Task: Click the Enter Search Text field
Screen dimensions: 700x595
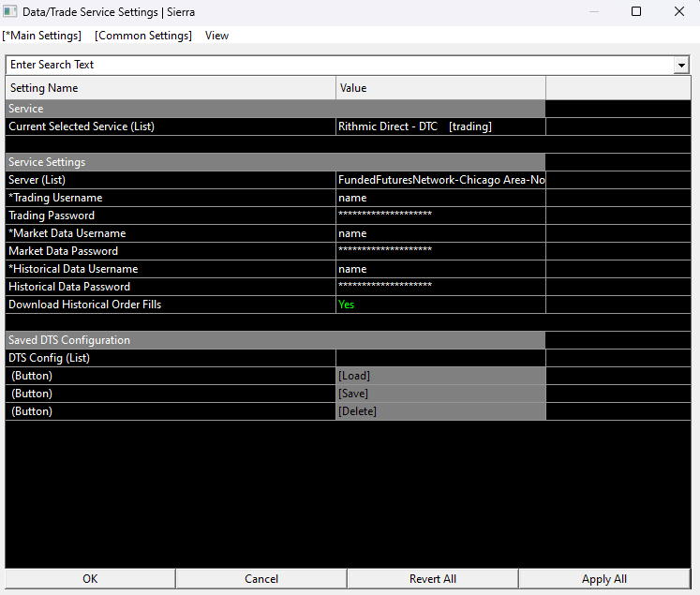Action: (339, 65)
